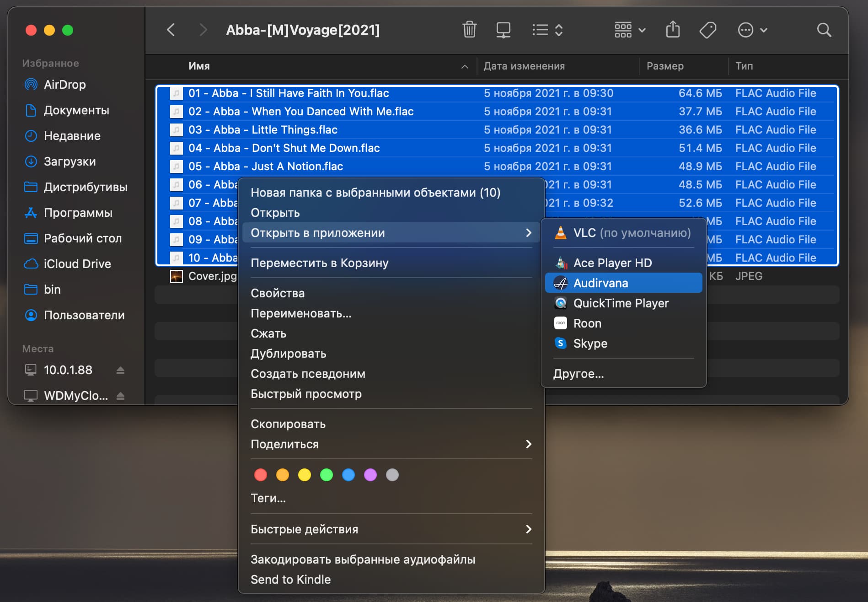Apply the green tag color
This screenshot has height=602, width=868.
point(327,475)
